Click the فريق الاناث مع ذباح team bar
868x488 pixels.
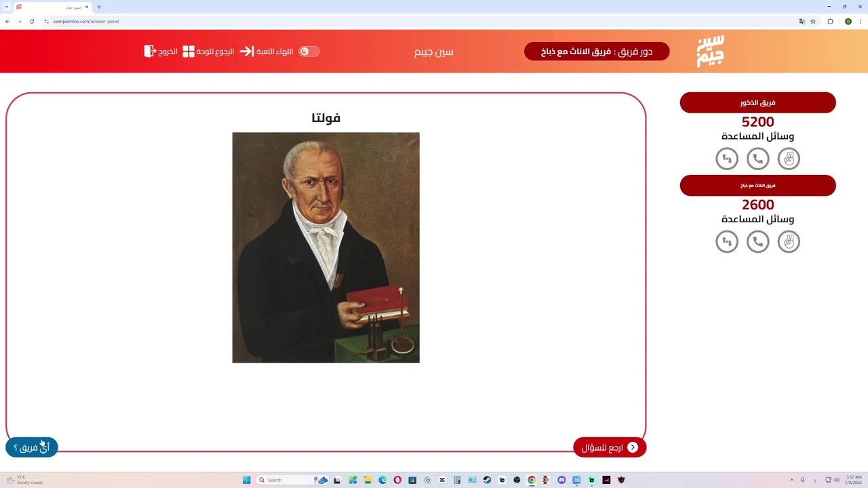tap(757, 185)
